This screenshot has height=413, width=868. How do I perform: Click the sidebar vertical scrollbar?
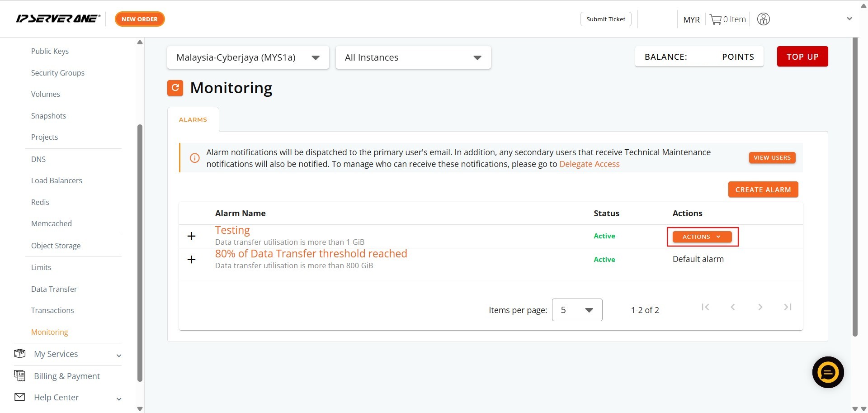point(140,253)
